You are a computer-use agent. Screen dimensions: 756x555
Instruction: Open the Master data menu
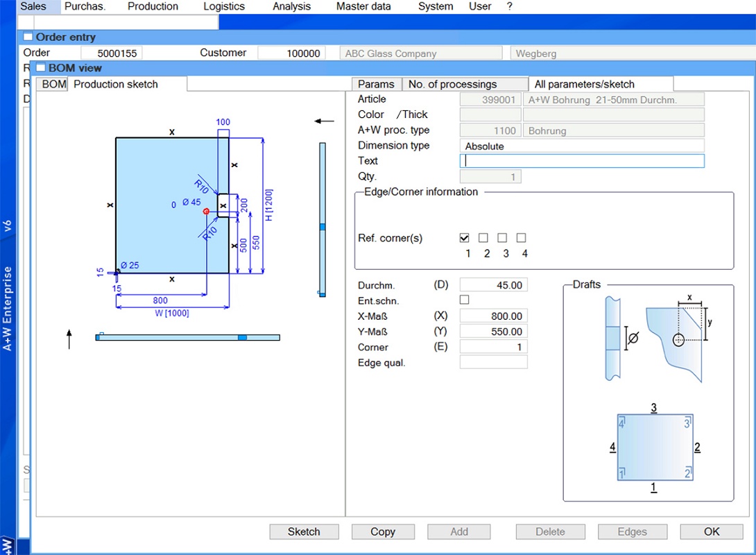pos(363,6)
